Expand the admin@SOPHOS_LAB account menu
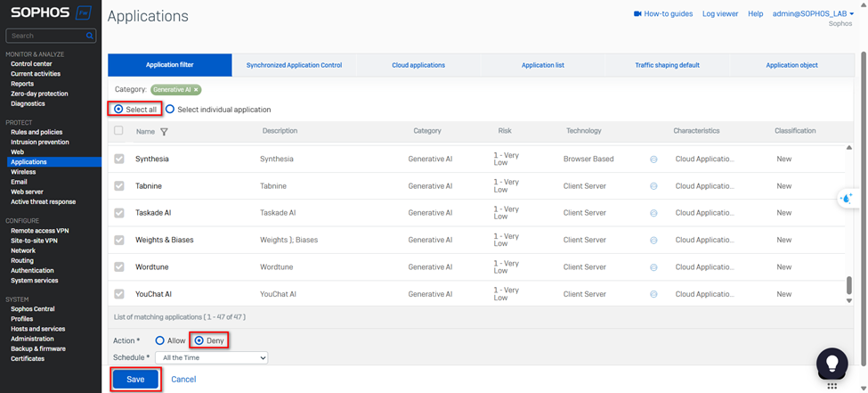The width and height of the screenshot is (868, 393). pos(814,14)
